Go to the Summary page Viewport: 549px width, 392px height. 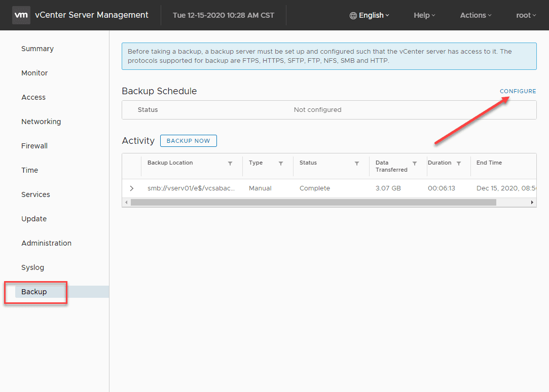click(38, 49)
